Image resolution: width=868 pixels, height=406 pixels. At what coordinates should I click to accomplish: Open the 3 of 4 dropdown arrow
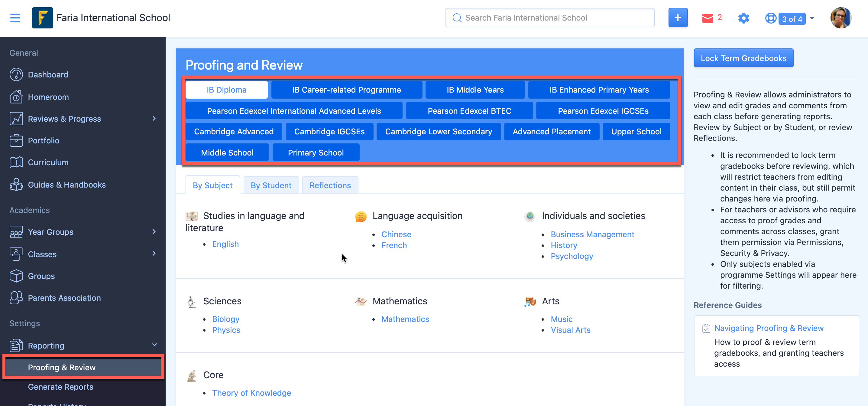click(812, 18)
